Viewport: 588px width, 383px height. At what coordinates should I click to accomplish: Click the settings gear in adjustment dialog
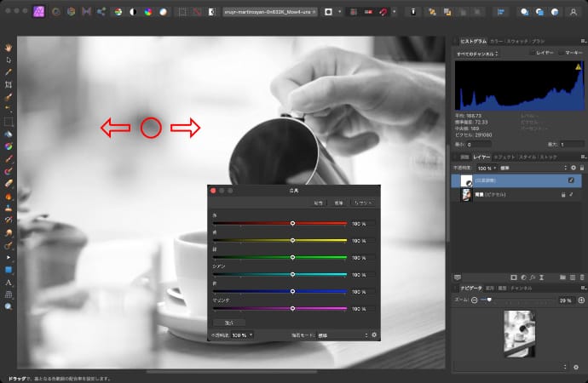point(373,335)
